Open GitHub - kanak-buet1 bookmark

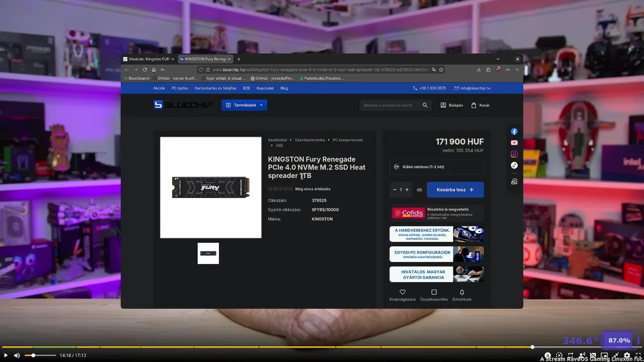(x=175, y=78)
